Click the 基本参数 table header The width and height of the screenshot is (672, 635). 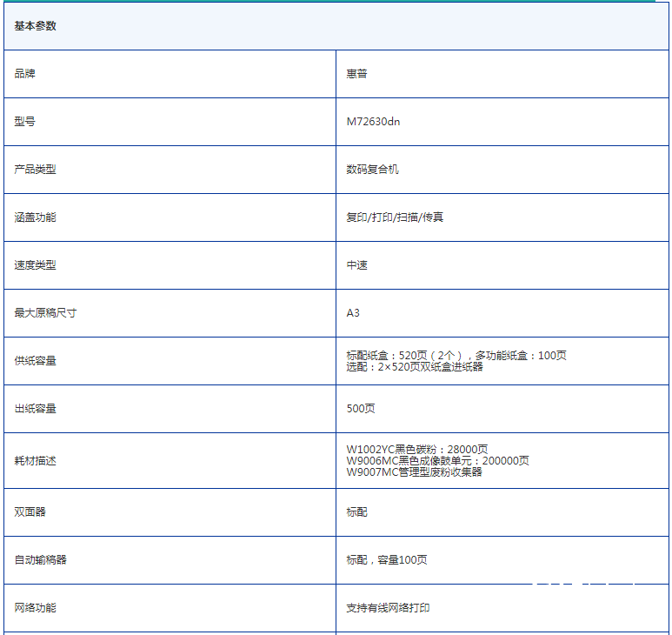pos(35,26)
